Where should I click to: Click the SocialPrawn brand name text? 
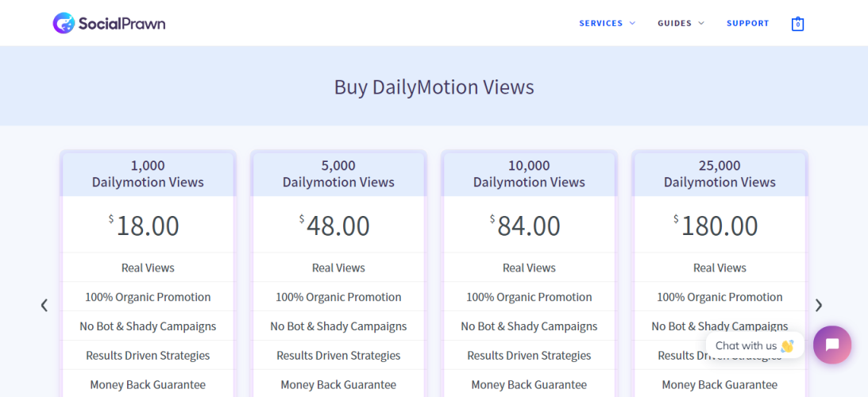tap(122, 24)
